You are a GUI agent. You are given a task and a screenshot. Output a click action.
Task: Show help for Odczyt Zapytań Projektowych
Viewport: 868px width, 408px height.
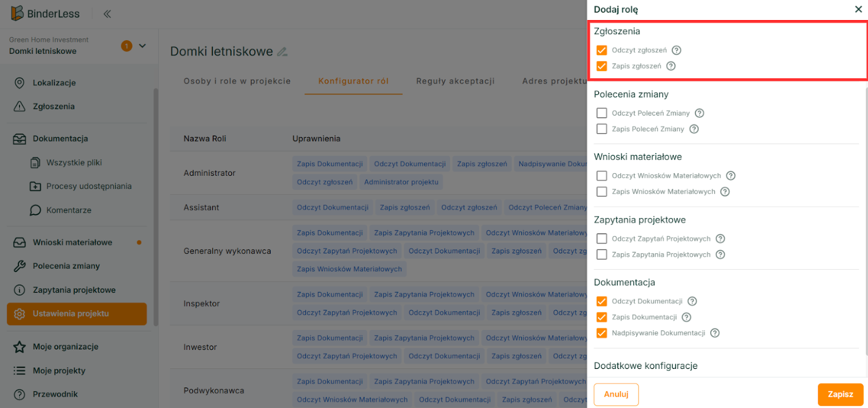point(720,239)
